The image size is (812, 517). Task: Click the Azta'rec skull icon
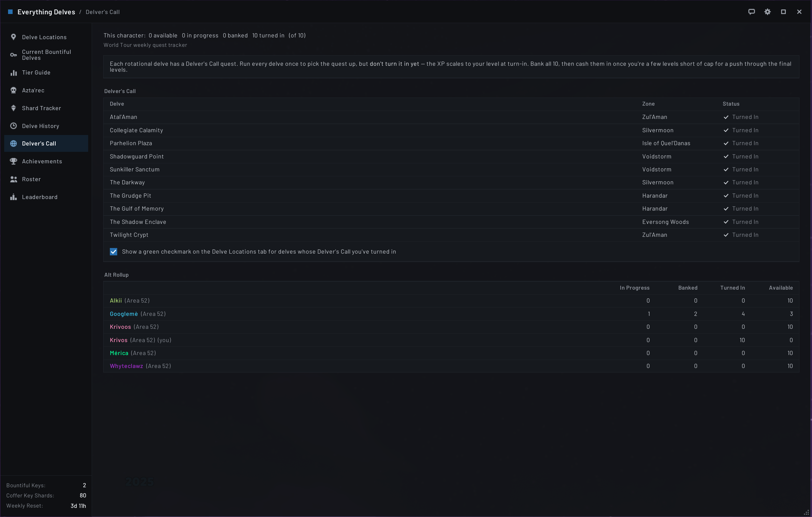(x=13, y=91)
